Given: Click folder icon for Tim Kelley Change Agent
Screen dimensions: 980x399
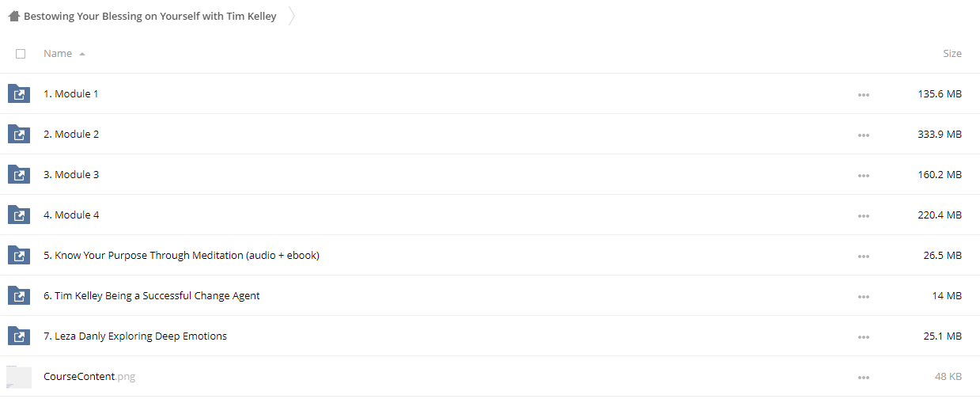Looking at the screenshot, I should click(19, 296).
